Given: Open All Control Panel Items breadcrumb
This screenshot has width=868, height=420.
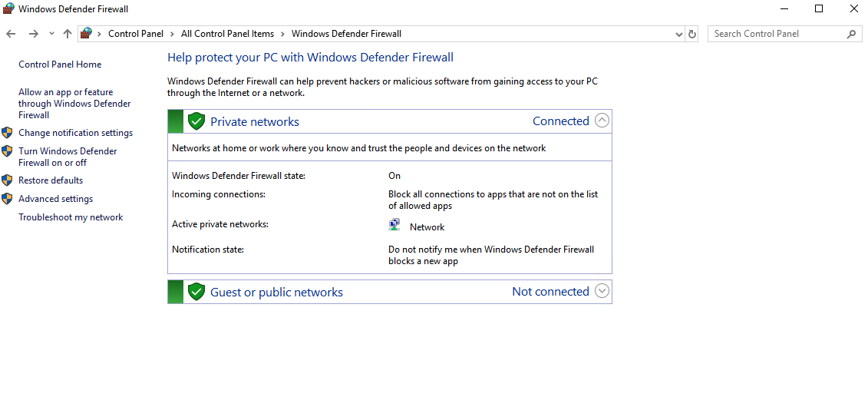Looking at the screenshot, I should (227, 34).
